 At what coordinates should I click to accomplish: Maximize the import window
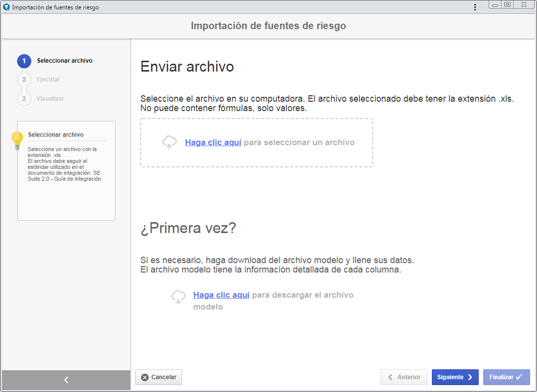tap(507, 5)
